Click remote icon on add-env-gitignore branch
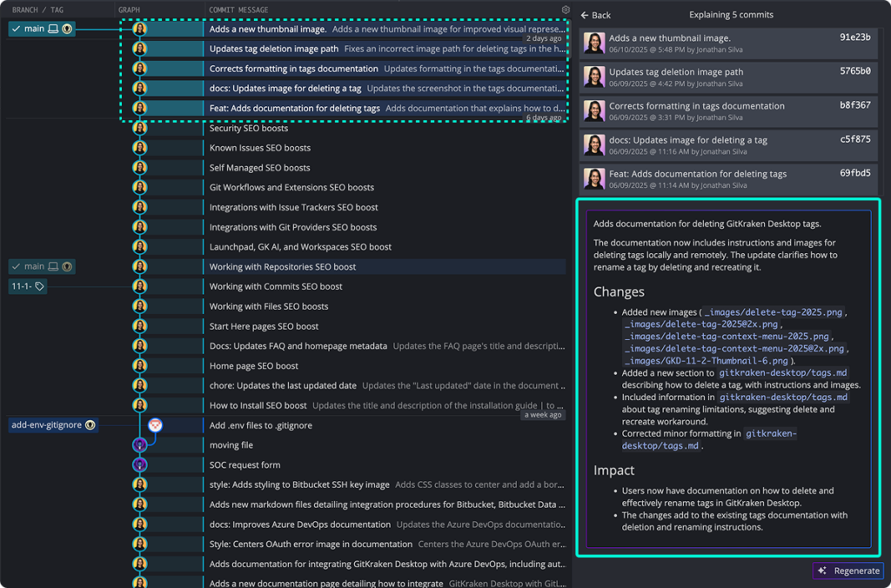The image size is (891, 588). pos(90,424)
